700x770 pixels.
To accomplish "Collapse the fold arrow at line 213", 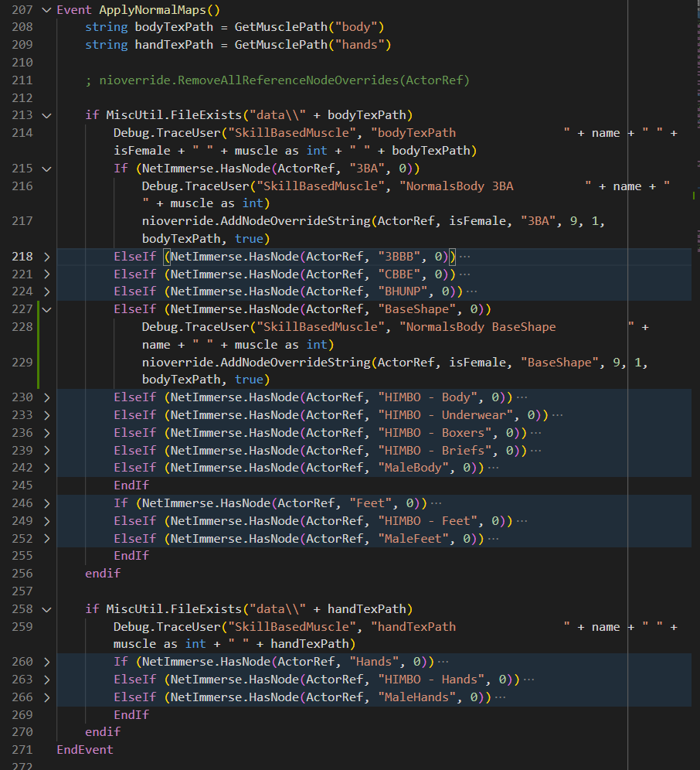I will [46, 115].
